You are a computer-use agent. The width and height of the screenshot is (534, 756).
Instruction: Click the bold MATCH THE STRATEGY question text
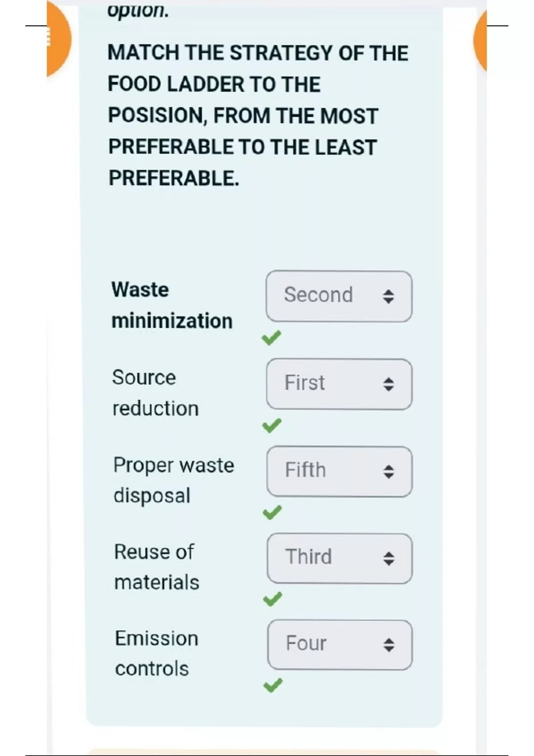(x=257, y=115)
